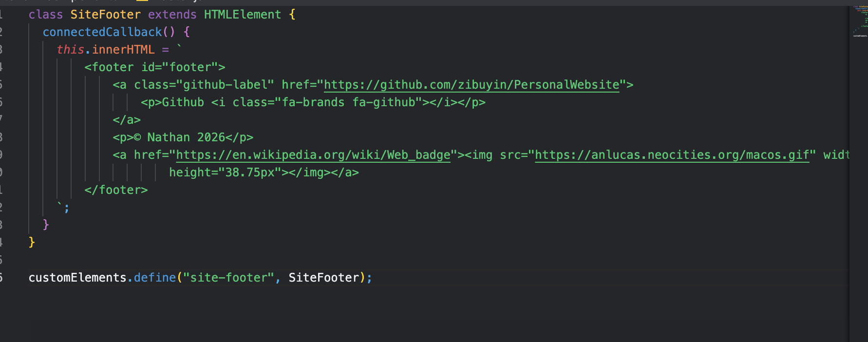Click the extends keyword
The width and height of the screenshot is (868, 342).
(x=172, y=15)
